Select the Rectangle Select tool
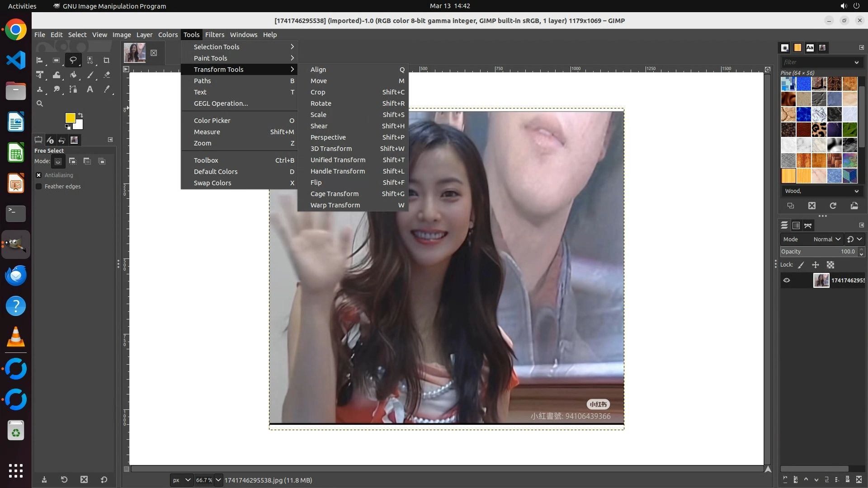 [x=56, y=61]
